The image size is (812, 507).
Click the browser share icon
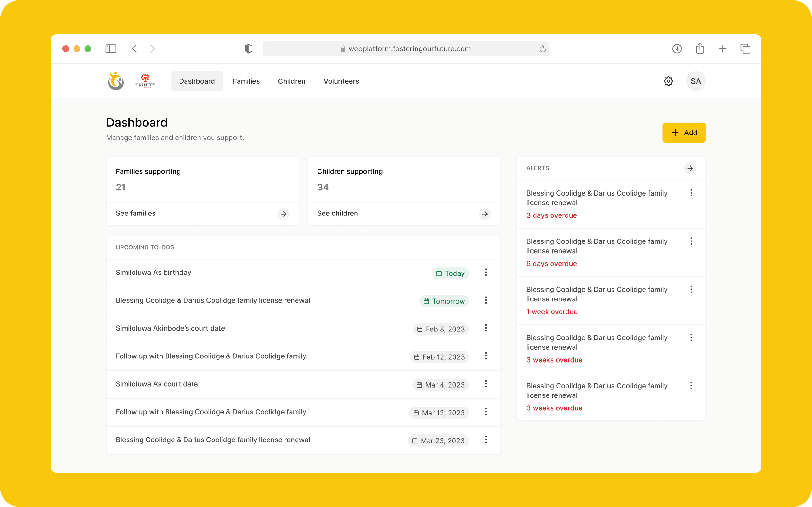coord(700,49)
